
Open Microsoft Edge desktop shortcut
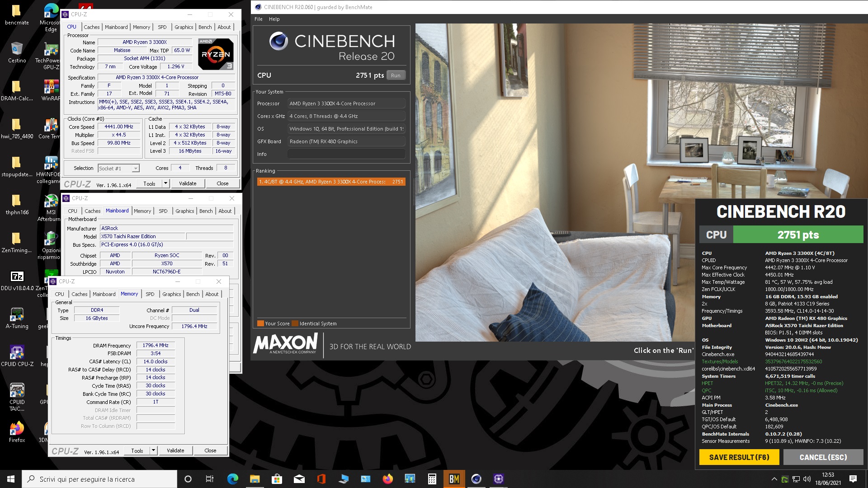click(51, 18)
